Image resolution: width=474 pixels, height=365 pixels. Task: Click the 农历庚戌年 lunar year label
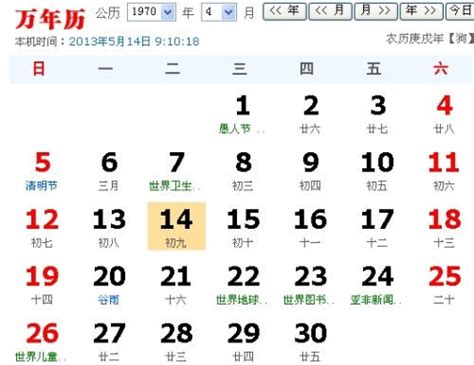tap(430, 39)
